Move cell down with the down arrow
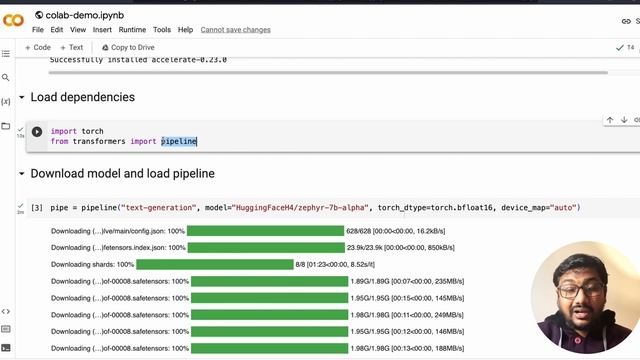The height and width of the screenshot is (360, 640). (624, 120)
